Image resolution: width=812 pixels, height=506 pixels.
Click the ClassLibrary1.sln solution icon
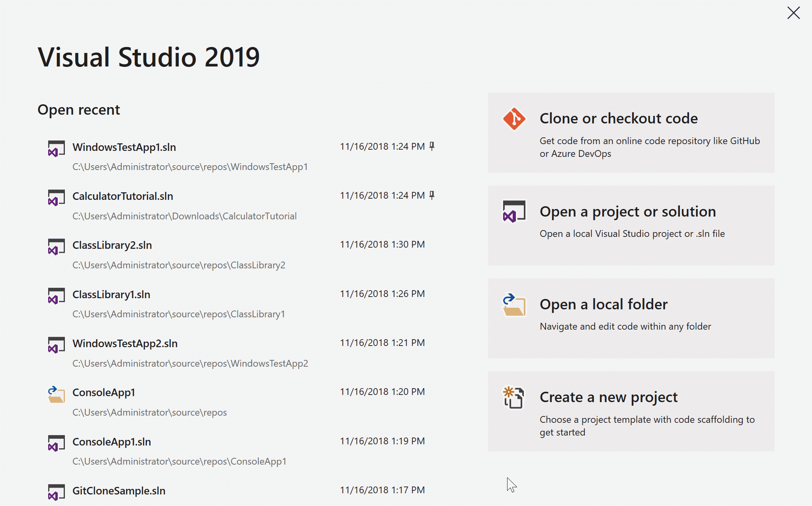click(x=56, y=296)
